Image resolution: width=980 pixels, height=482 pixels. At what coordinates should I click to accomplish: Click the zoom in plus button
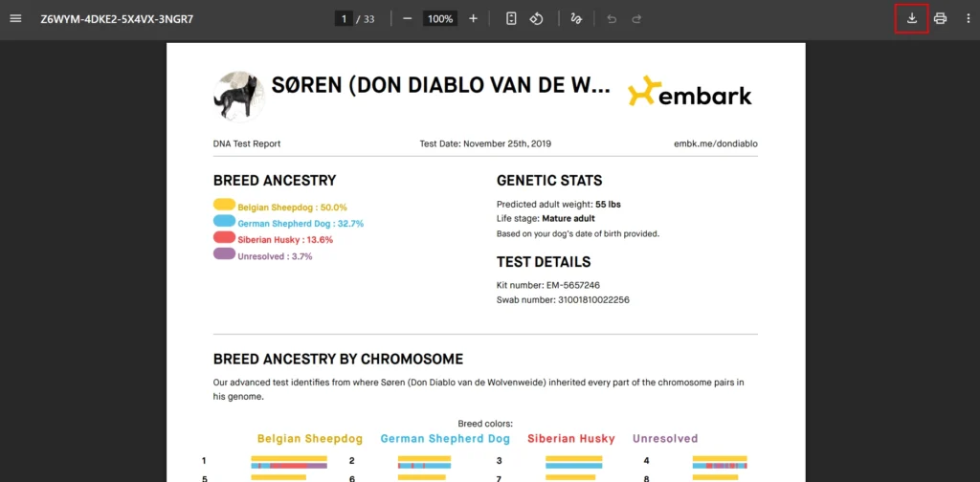pos(473,19)
